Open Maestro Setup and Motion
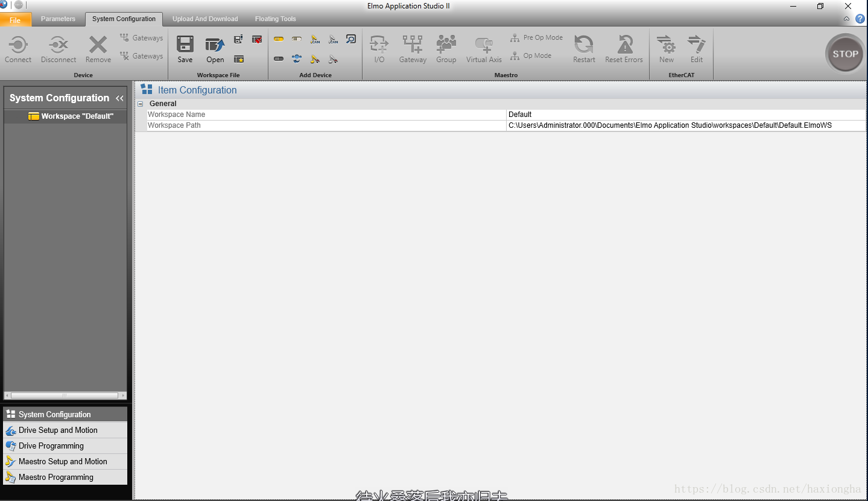868x501 pixels. 65,461
